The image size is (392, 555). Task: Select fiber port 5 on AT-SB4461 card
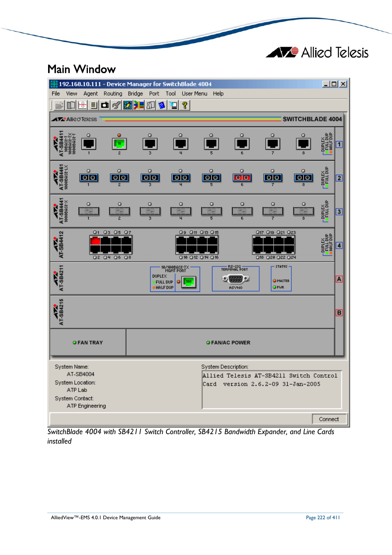point(212,178)
